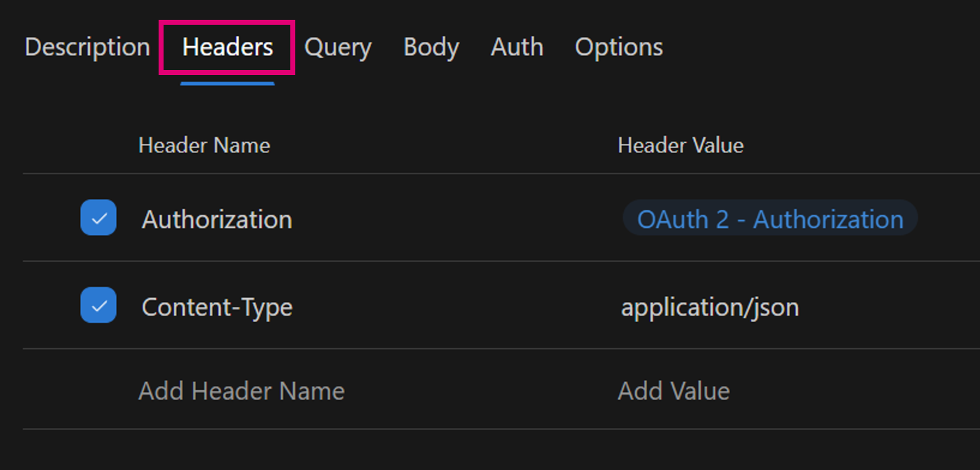Go to the Auth tab

coord(517,47)
